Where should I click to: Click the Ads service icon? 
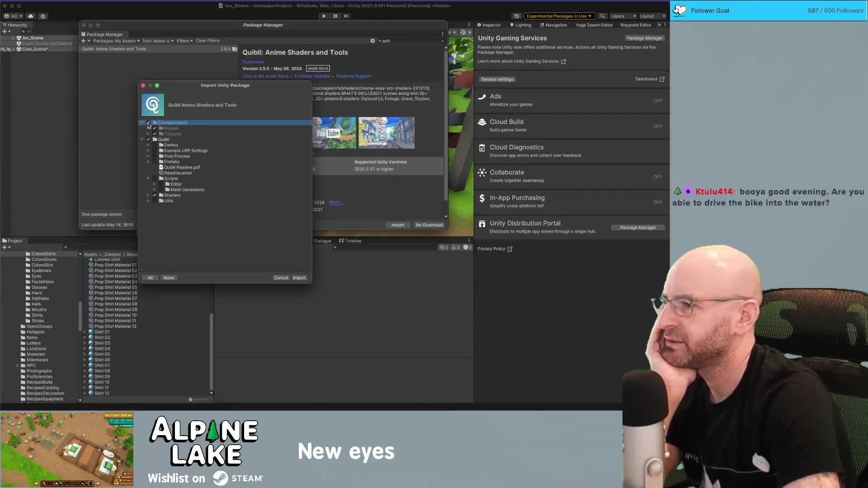tap(482, 97)
